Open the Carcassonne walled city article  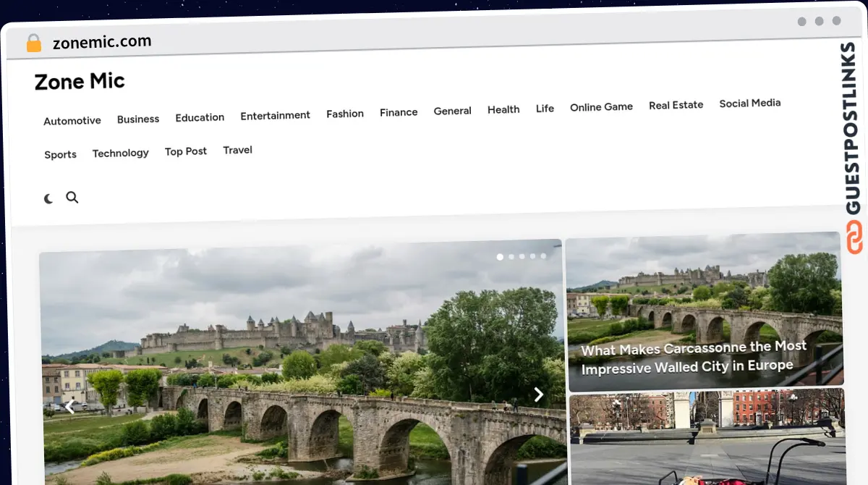[x=693, y=358]
